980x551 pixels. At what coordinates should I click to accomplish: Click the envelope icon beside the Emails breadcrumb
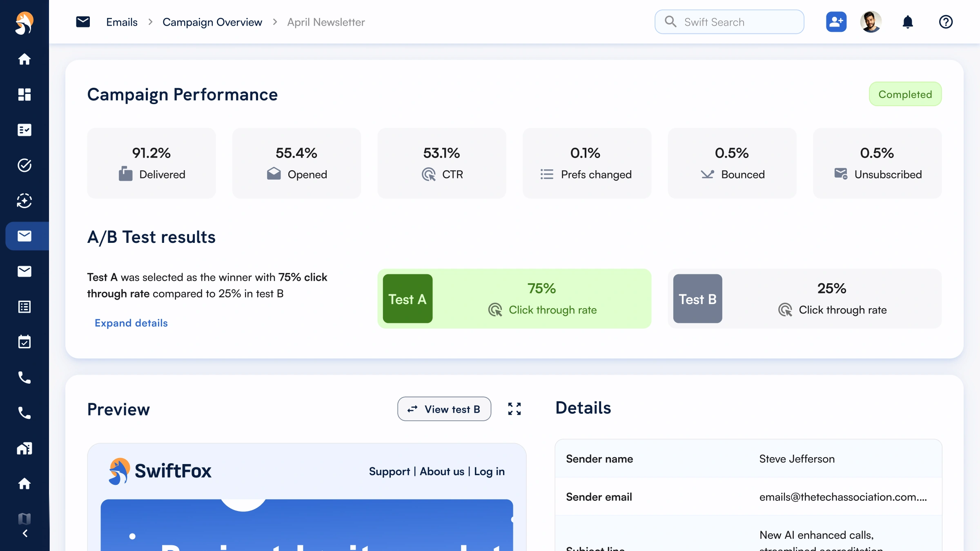[83, 22]
